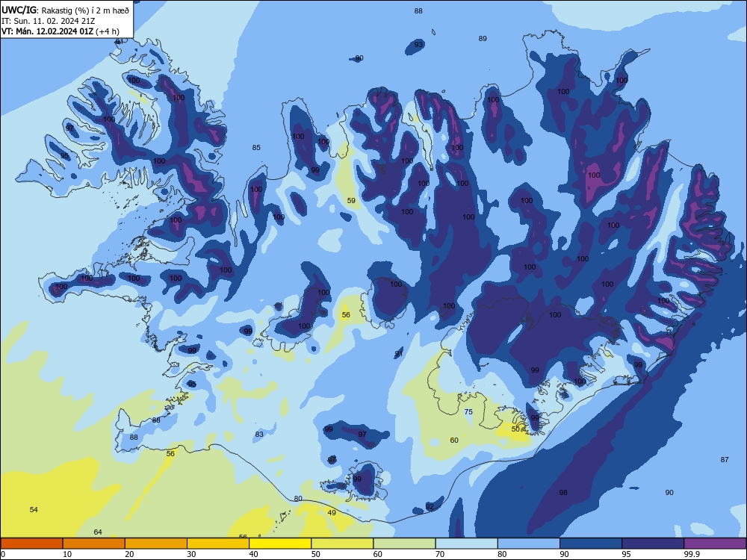Click the map value '87' in the east ocean
The image size is (747, 560).
(725, 459)
